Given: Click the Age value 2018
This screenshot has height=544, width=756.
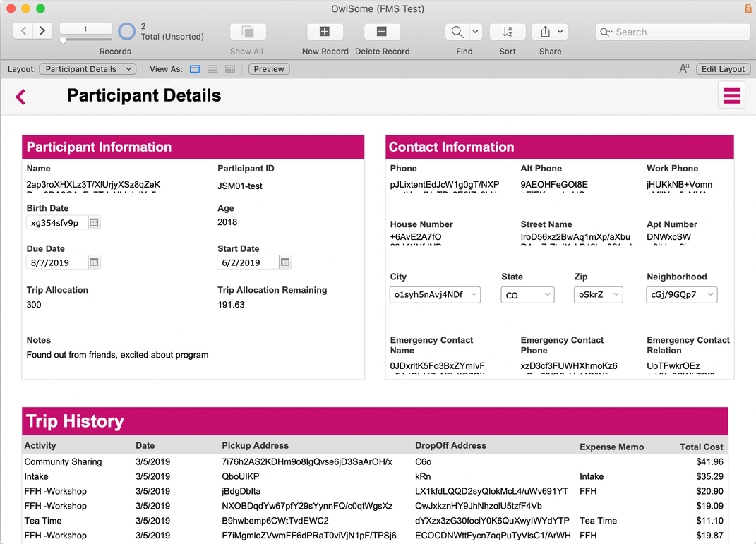Looking at the screenshot, I should pos(227,222).
